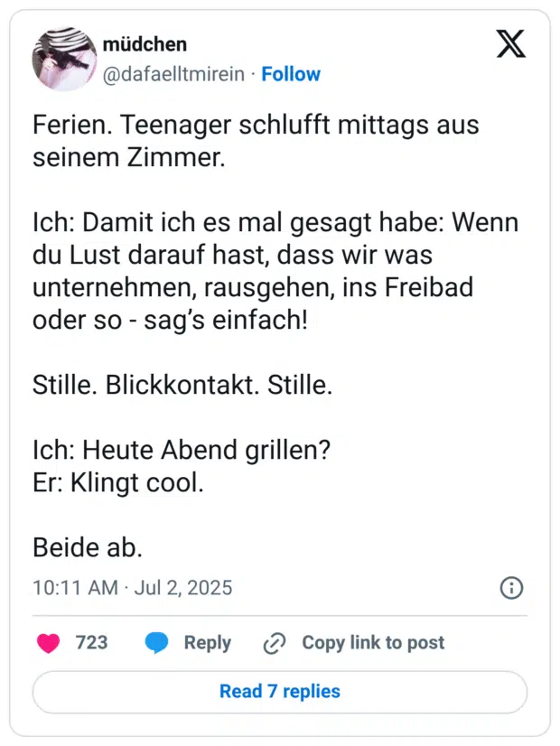Click Copy link to post

[373, 643]
